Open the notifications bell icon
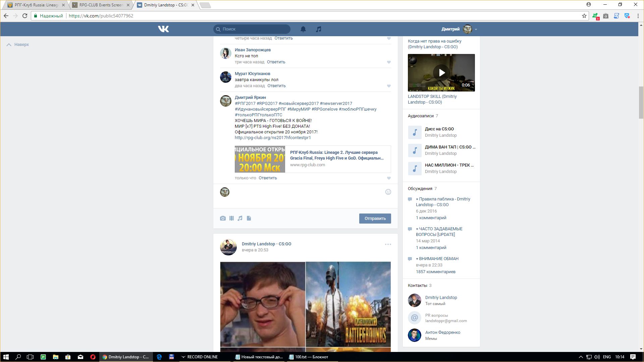The width and height of the screenshot is (644, 362). (303, 29)
